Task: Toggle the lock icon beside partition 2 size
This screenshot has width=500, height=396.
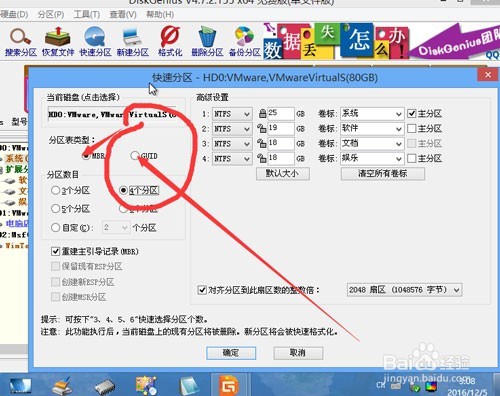Action: pos(262,128)
